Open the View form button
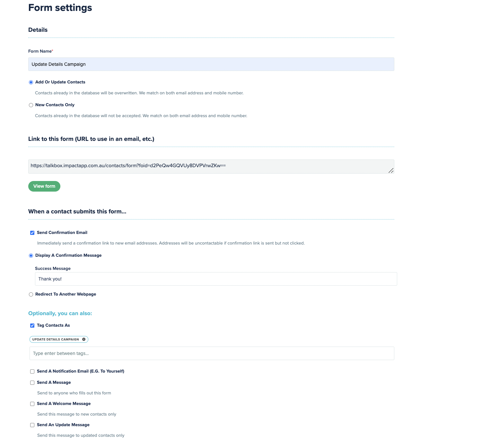 pyautogui.click(x=44, y=186)
